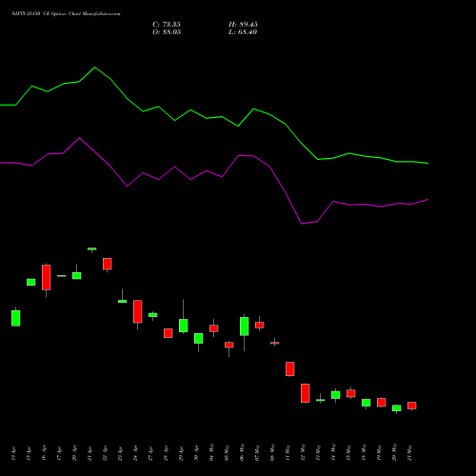Select the tall red candlestick for 16 Apr
This screenshot has height=476, width=476.
point(47,277)
